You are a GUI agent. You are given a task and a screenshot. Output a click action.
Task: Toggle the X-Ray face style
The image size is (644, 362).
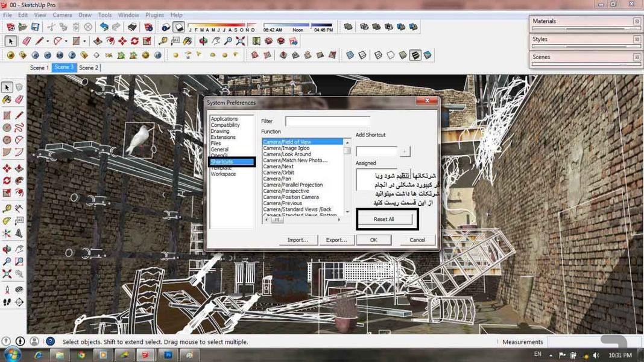350,55
